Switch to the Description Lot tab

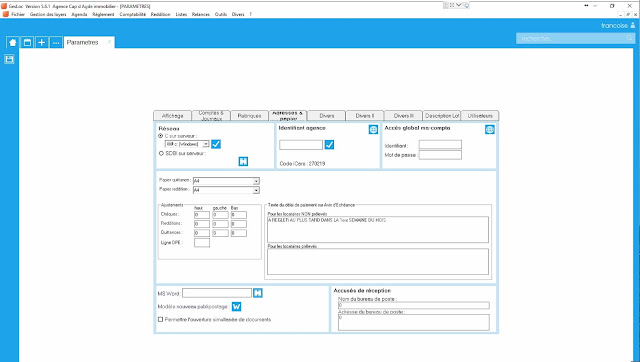coord(442,116)
